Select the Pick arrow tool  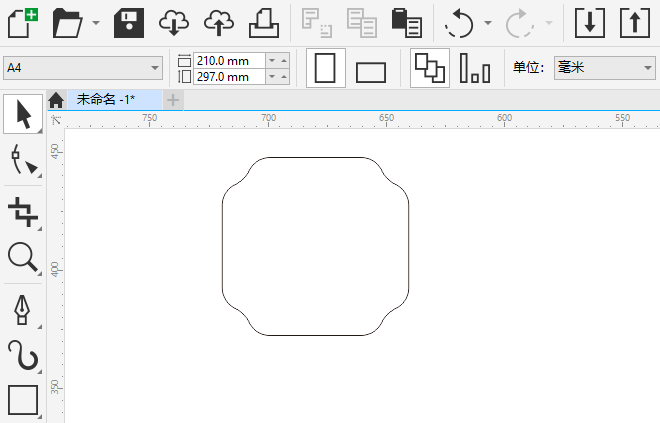[x=22, y=113]
